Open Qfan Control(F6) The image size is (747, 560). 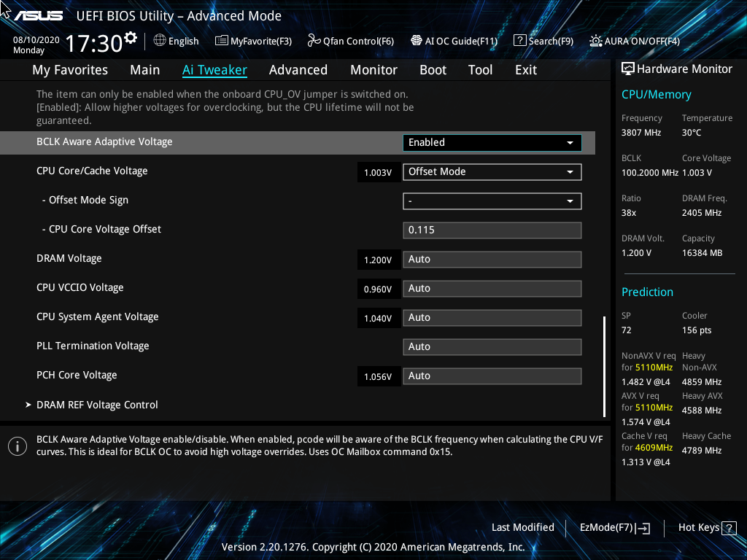click(351, 41)
